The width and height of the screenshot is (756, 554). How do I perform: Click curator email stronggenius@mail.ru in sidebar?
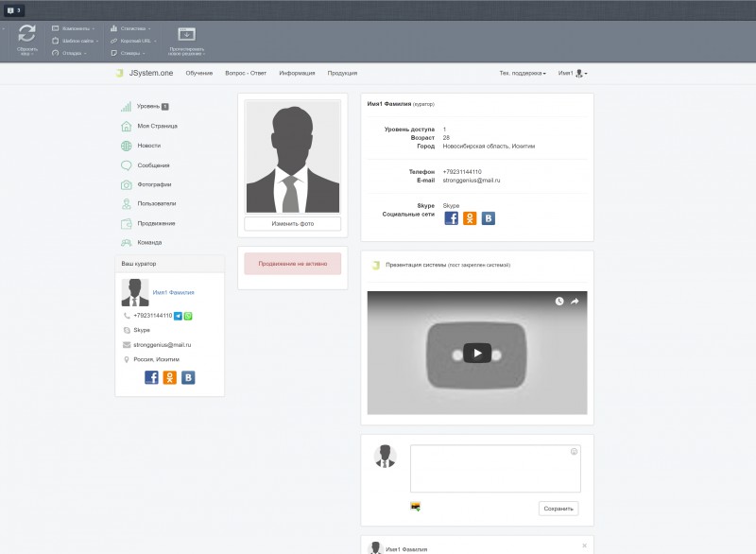click(162, 345)
